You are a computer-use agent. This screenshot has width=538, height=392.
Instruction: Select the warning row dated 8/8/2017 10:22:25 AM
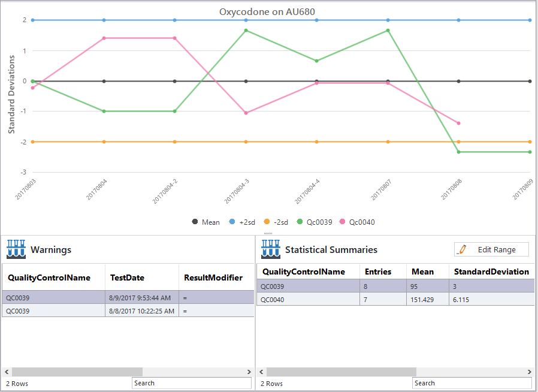(128, 311)
